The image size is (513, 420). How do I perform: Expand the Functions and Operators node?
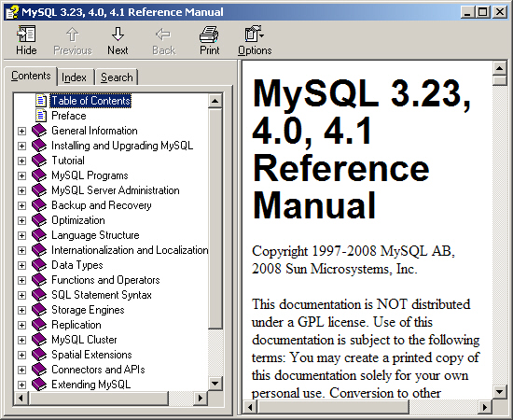point(21,280)
